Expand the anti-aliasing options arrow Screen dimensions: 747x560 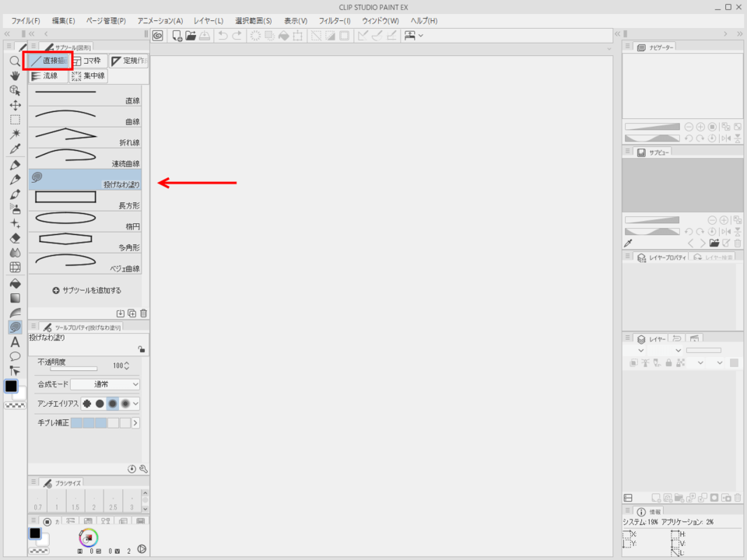[x=135, y=404]
